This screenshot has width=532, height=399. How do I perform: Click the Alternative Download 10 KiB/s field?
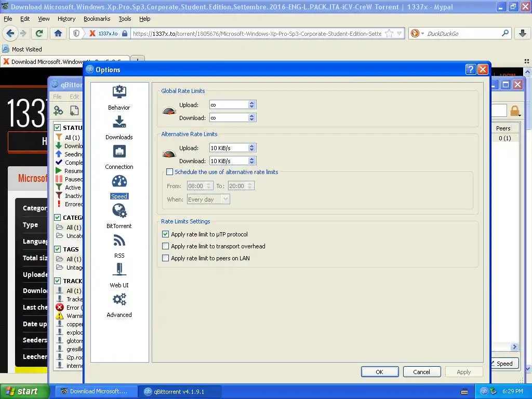229,161
